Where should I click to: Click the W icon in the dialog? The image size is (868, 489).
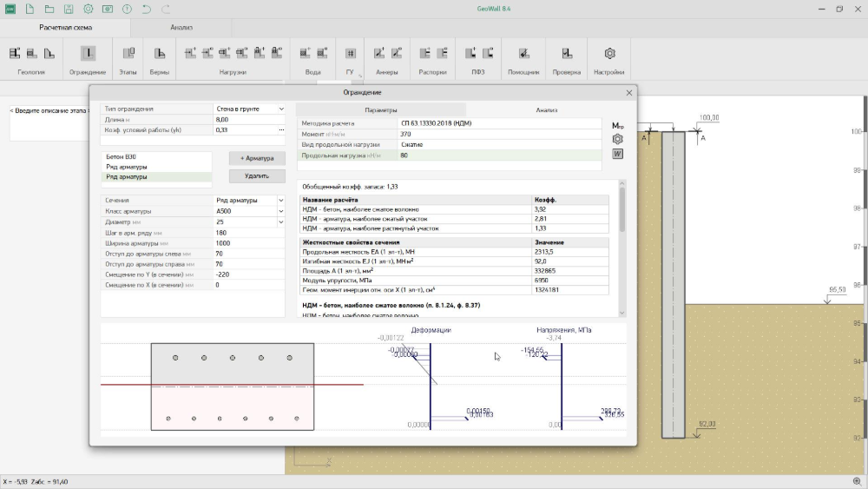pos(618,154)
